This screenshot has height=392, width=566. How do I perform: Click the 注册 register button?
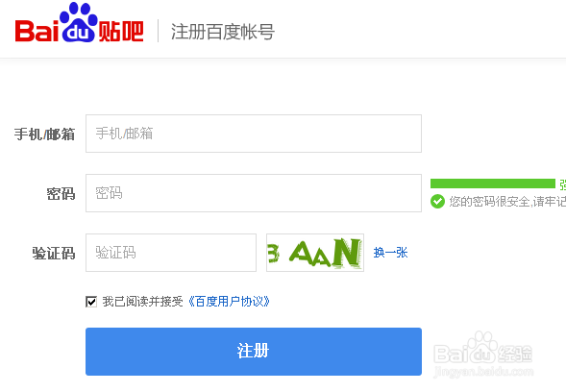click(x=254, y=352)
